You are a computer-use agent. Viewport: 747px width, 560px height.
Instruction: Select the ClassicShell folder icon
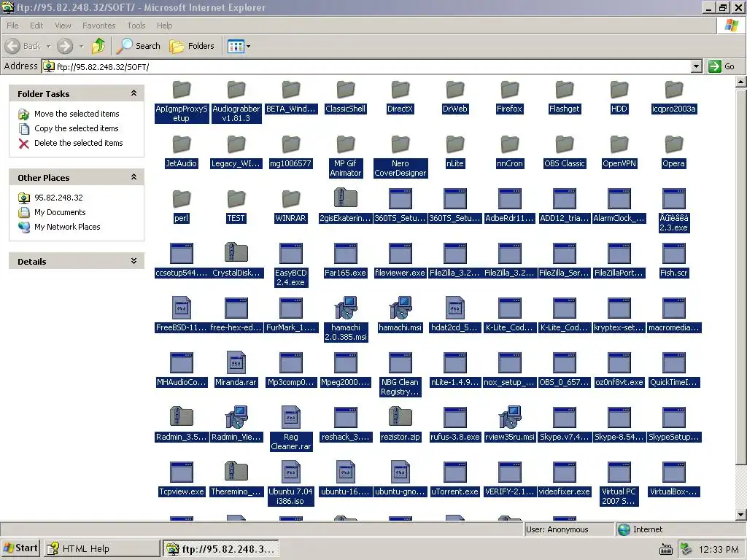coord(345,89)
